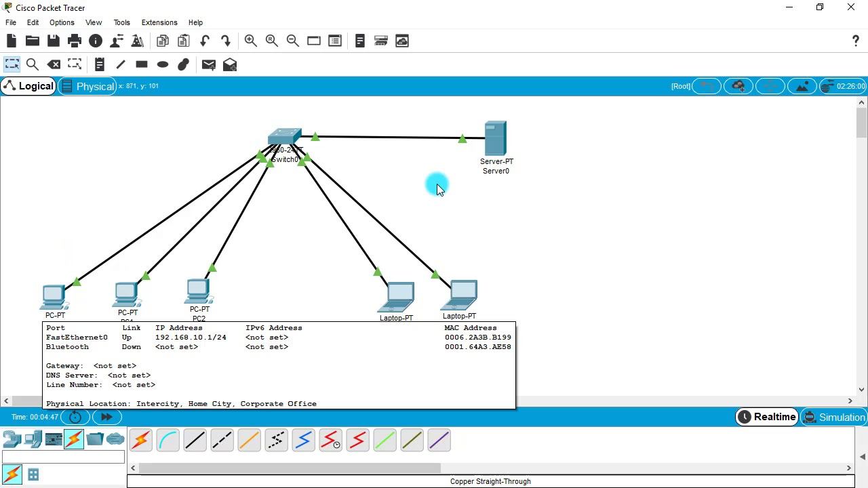Add a Complex PDU with the open envelope icon
The image size is (868, 488).
(x=230, y=64)
